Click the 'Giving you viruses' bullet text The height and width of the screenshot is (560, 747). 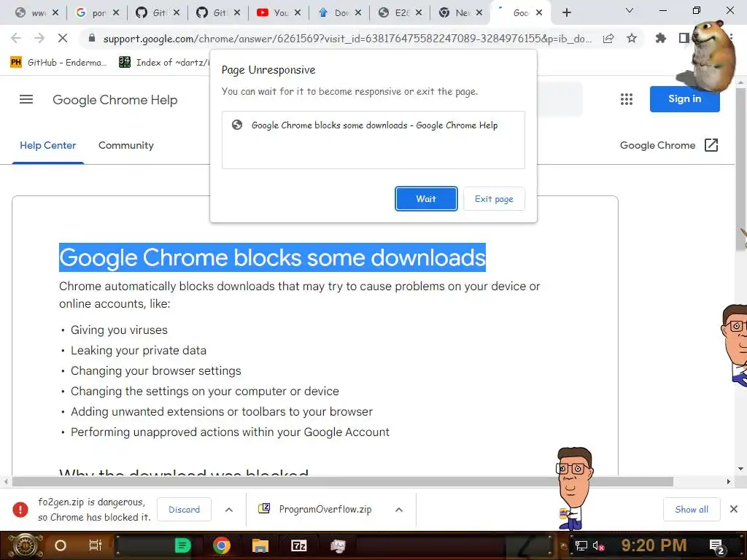point(119,330)
